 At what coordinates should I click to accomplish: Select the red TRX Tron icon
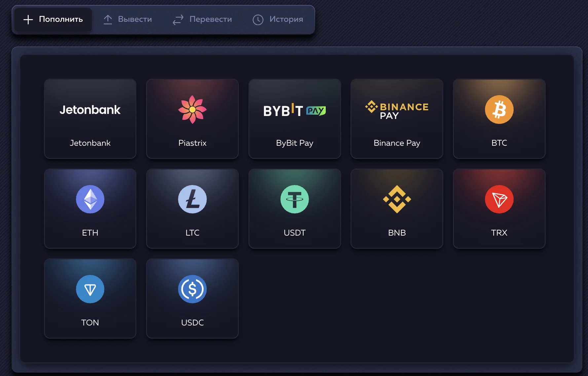click(x=499, y=199)
